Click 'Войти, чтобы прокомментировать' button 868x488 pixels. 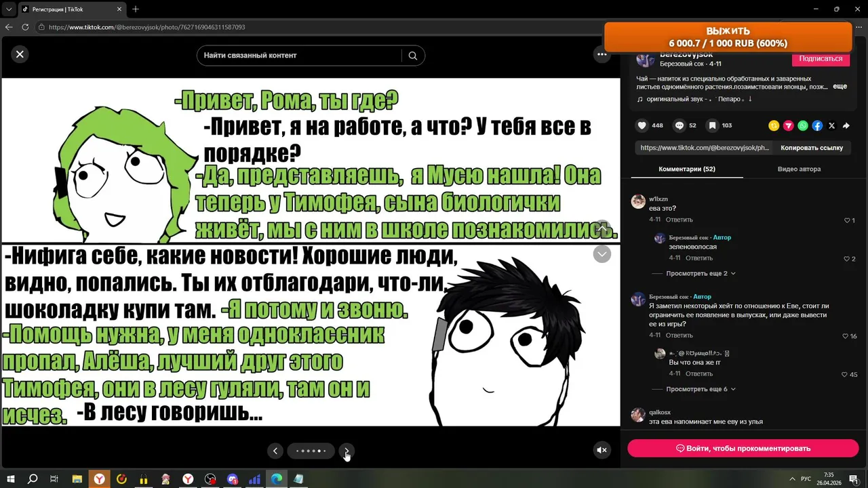pos(743,448)
